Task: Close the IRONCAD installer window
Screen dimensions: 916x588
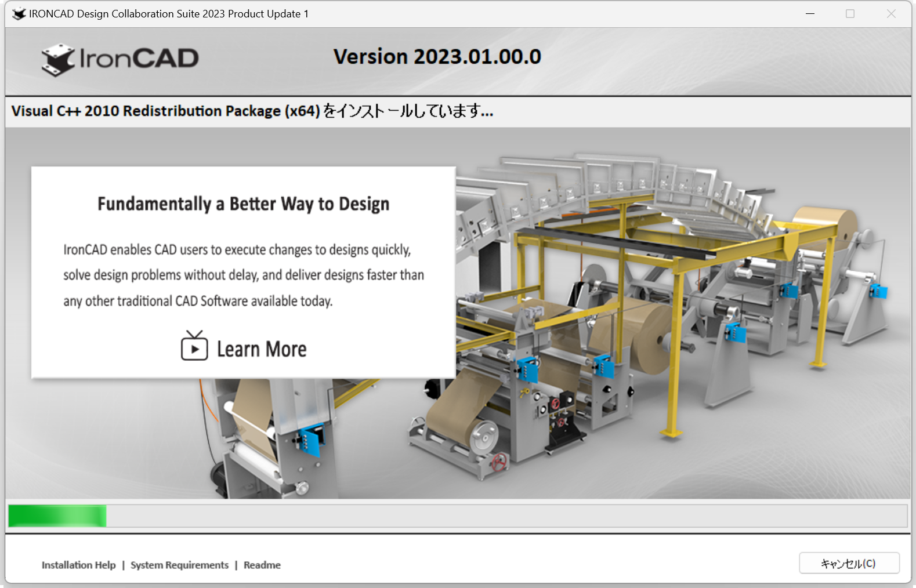Action: tap(891, 14)
